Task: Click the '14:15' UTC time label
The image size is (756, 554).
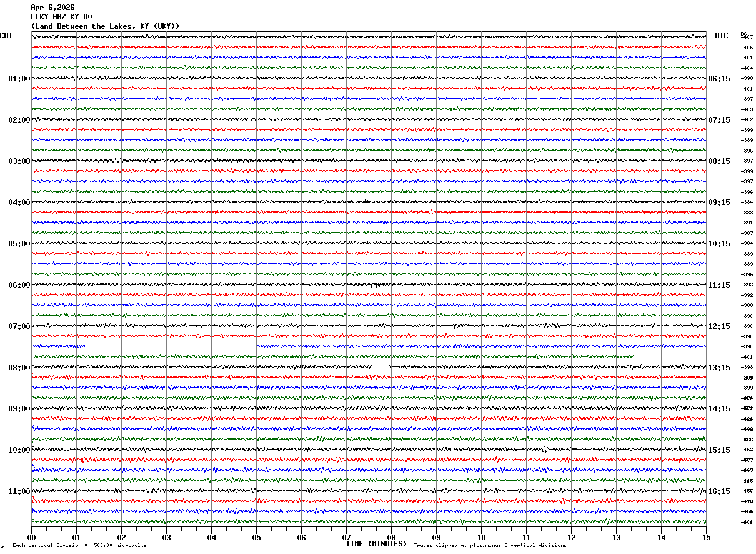Action: point(719,409)
